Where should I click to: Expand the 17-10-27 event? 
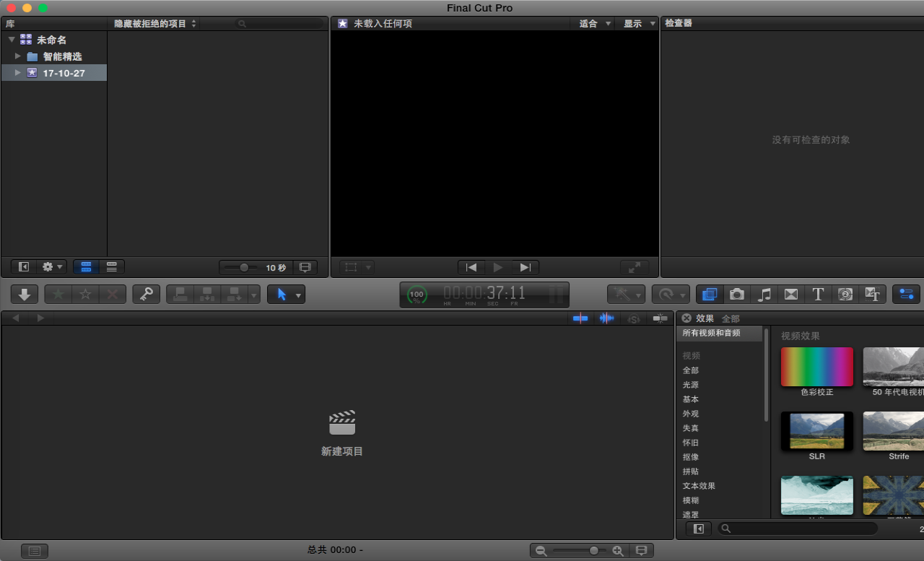click(x=18, y=73)
